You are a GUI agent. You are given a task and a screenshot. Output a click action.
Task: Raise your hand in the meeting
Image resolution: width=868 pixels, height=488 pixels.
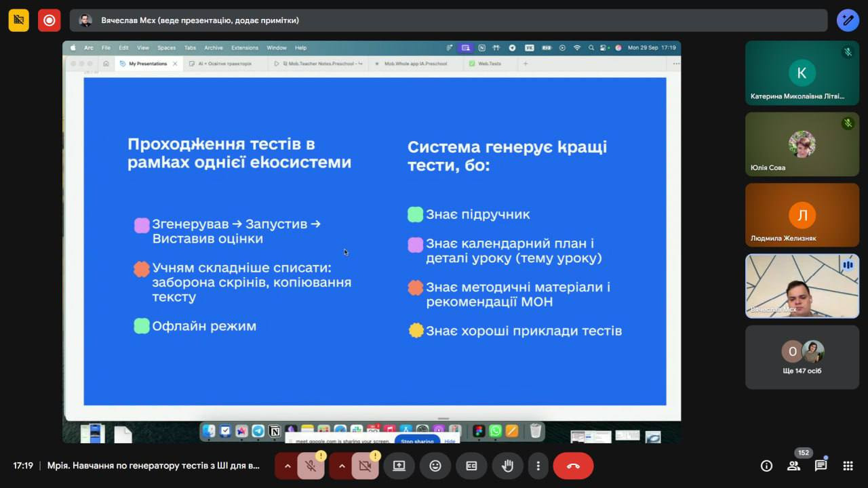click(x=507, y=466)
